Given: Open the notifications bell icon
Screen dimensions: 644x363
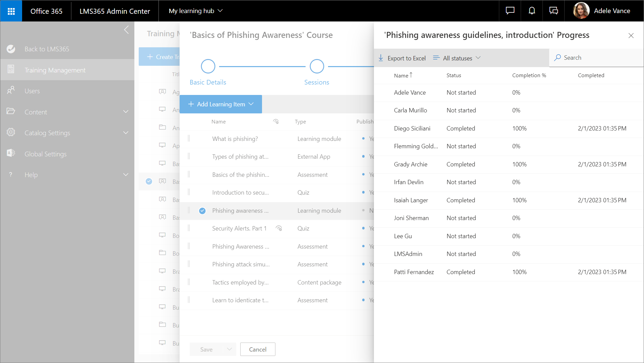Looking at the screenshot, I should pyautogui.click(x=532, y=11).
